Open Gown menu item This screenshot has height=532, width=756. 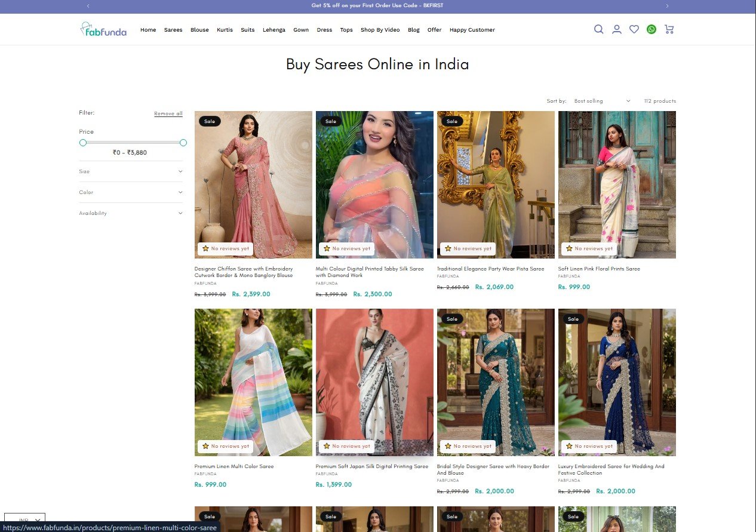(301, 30)
